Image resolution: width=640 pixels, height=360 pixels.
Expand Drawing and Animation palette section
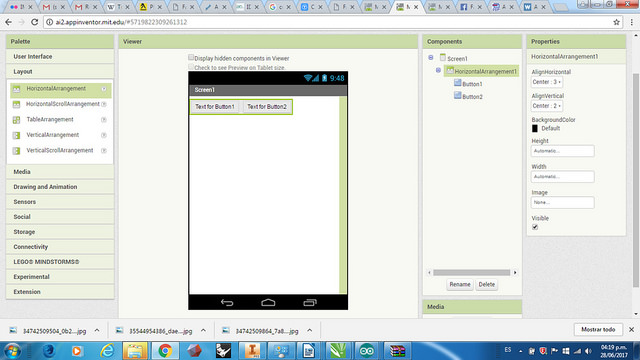click(60, 187)
